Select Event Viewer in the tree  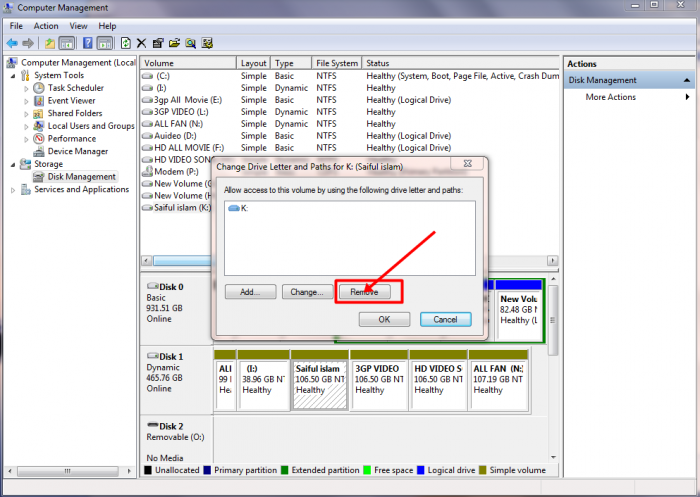71,100
